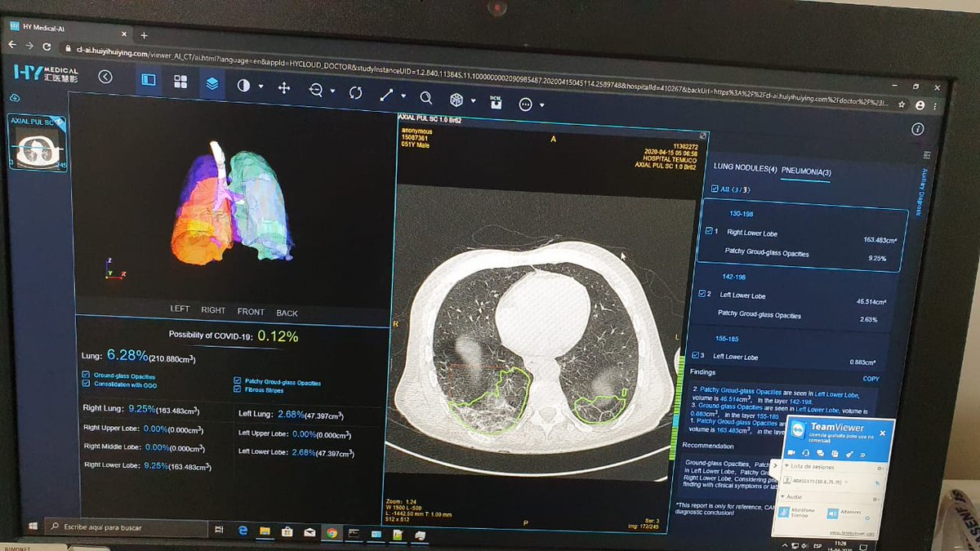The image size is (980, 551).
Task: Show LEFT view of 3D lung
Action: click(x=180, y=309)
